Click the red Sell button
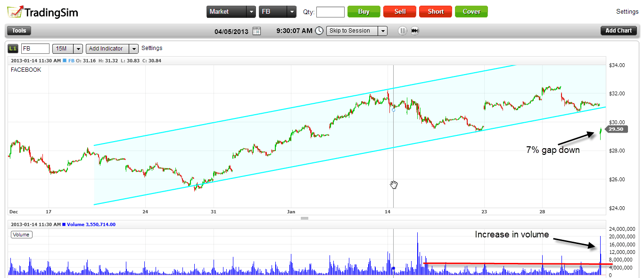This screenshot has height=278, width=644. point(400,12)
